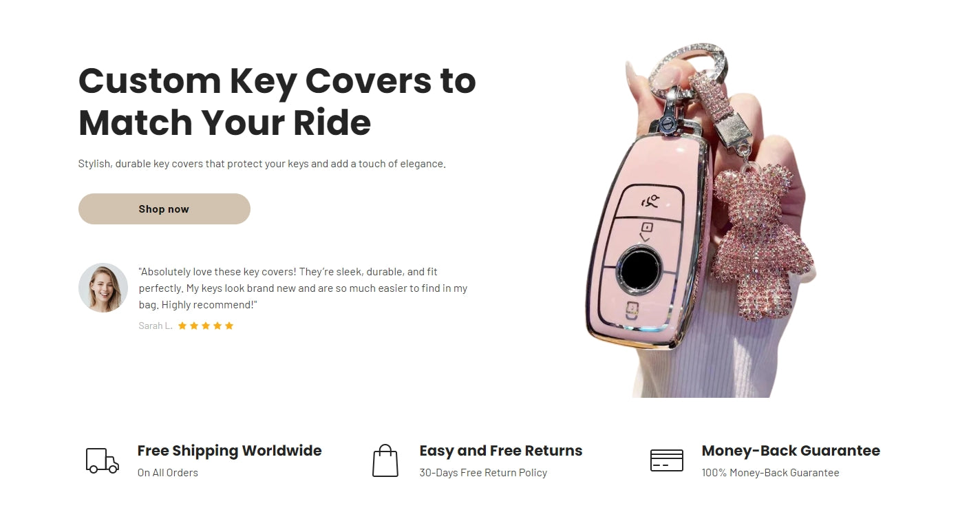The width and height of the screenshot is (980, 510).
Task: Select the credit card guarantee icon
Action: pos(667,460)
